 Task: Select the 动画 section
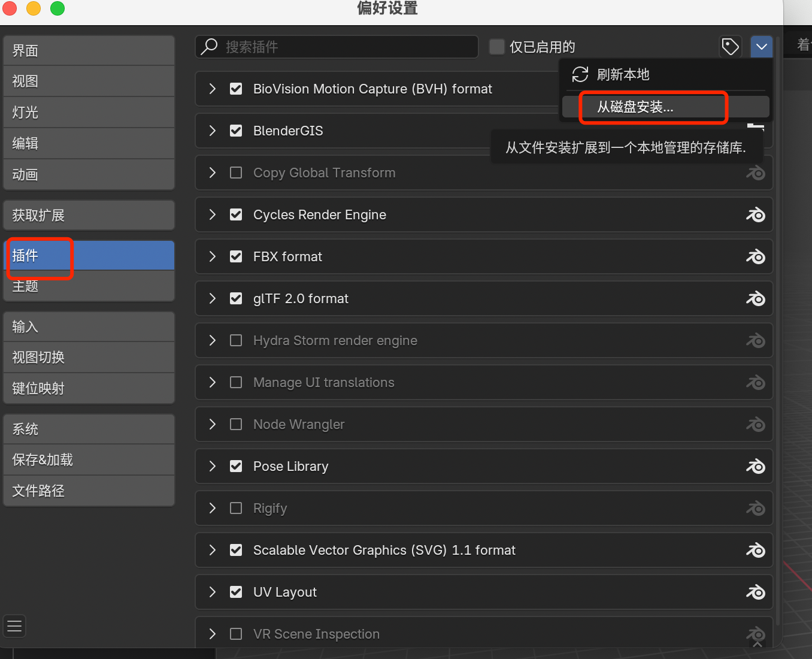(x=89, y=174)
